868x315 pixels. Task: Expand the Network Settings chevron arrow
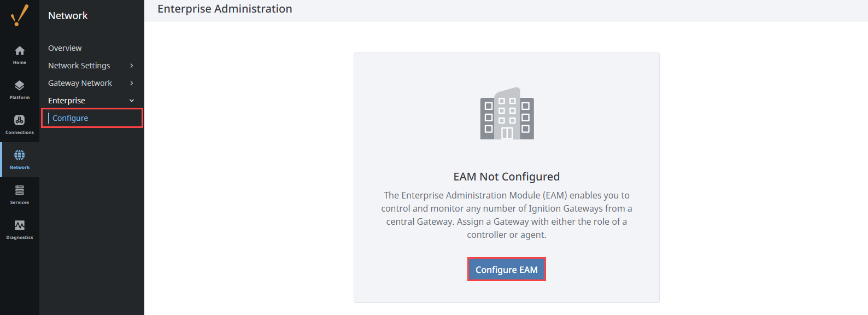(x=132, y=66)
